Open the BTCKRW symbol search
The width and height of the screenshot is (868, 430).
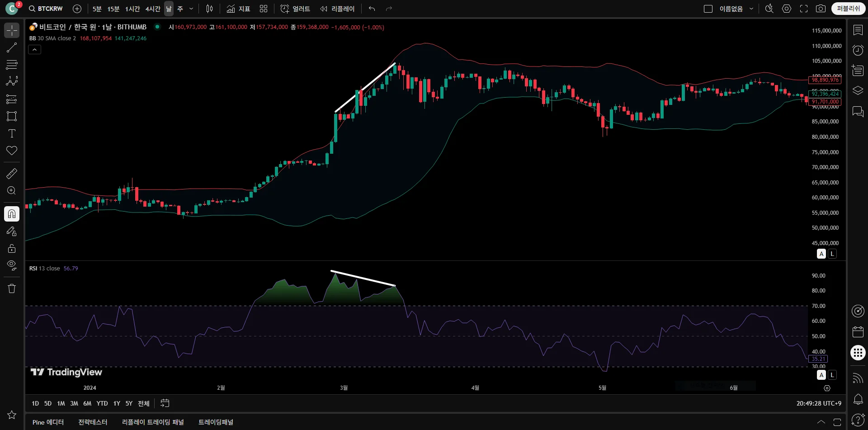point(46,9)
